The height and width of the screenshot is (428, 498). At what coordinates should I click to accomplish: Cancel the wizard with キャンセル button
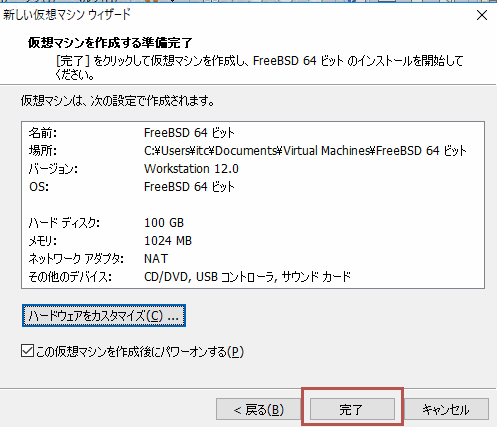(446, 409)
